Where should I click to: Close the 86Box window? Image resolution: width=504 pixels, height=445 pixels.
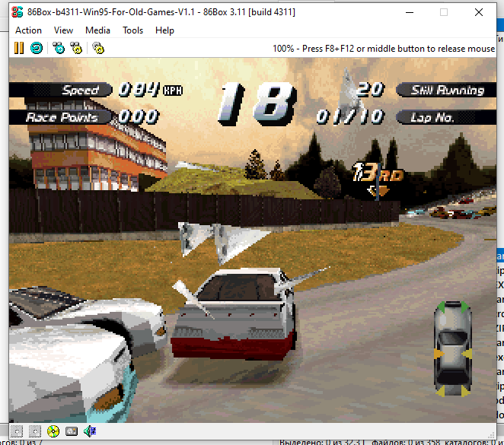479,12
